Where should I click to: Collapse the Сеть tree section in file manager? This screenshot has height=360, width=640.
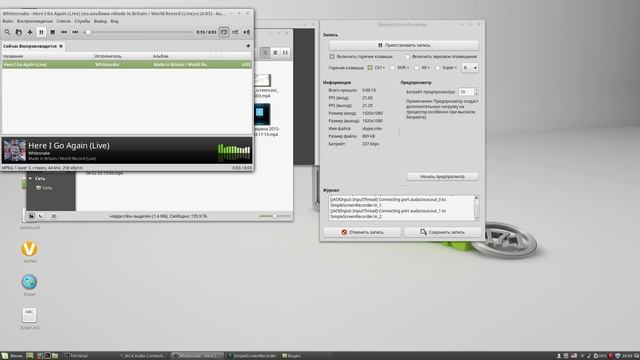coord(30,179)
